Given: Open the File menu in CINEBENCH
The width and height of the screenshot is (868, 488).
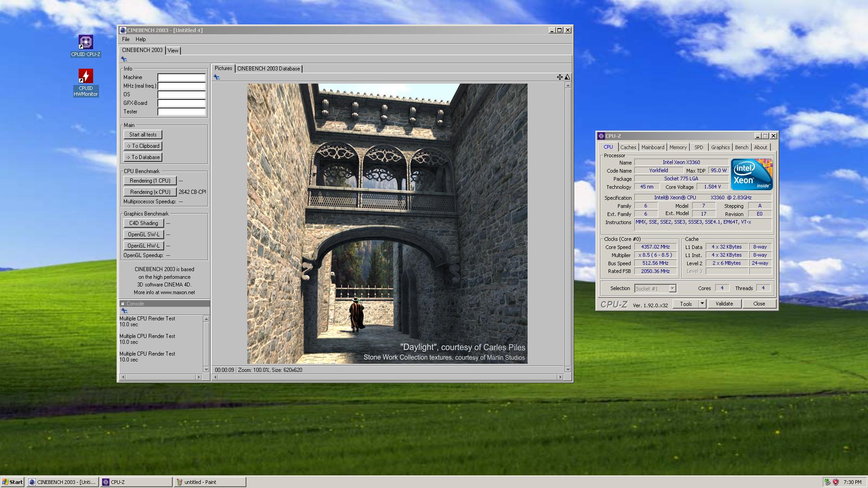Looking at the screenshot, I should point(126,39).
